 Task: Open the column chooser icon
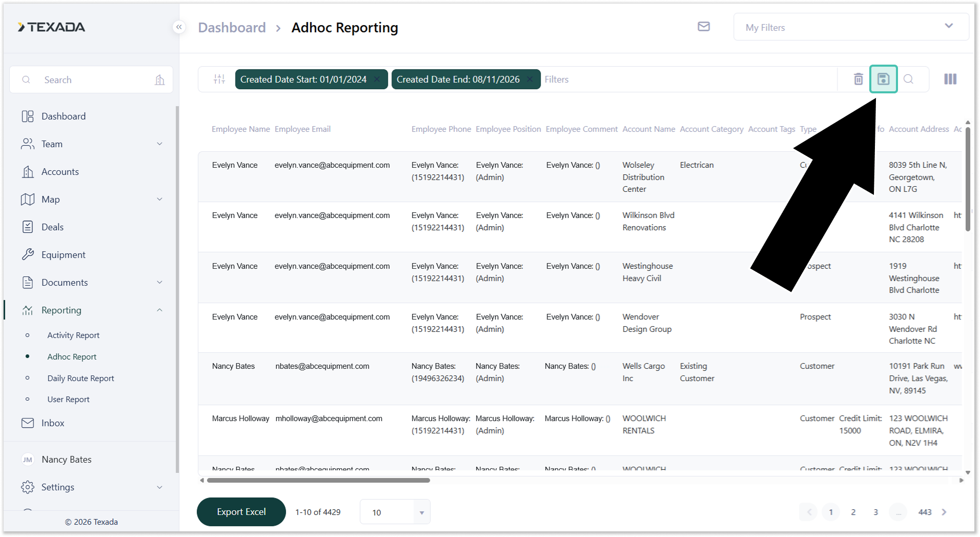(x=950, y=79)
